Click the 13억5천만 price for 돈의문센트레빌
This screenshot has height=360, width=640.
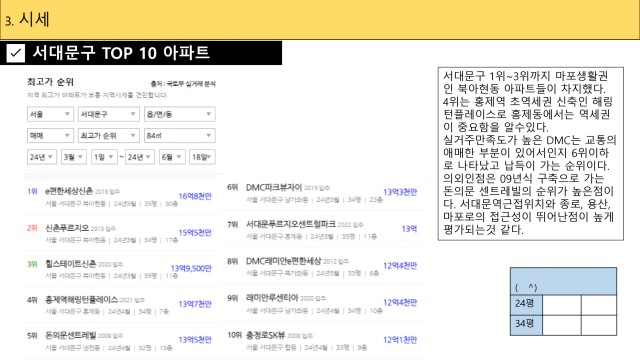(x=195, y=340)
